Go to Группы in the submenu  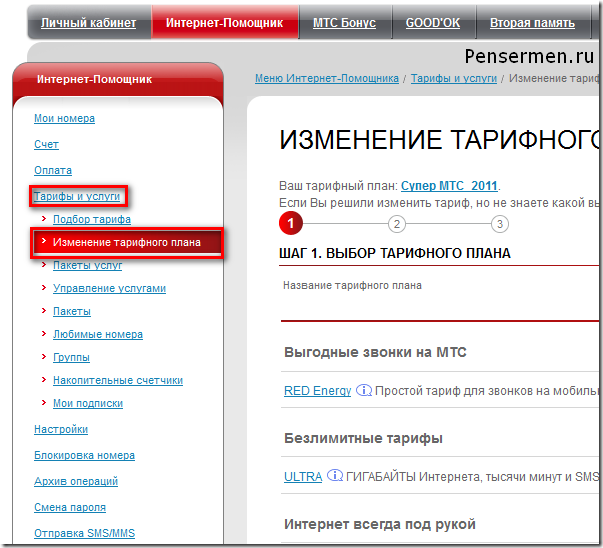pos(72,357)
